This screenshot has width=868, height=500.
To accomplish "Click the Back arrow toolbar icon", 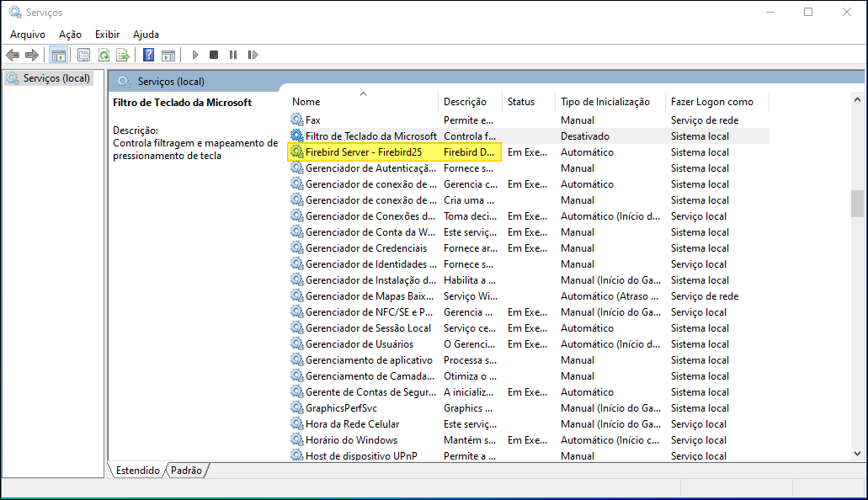I will click(x=13, y=55).
